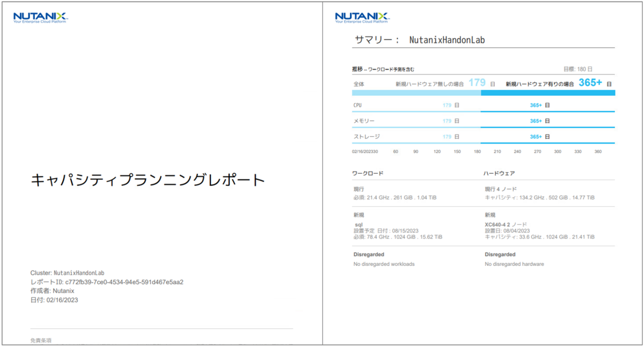The height and width of the screenshot is (347, 644).
Task: Click the Disregarded heading above hardware
Action: tap(500, 255)
